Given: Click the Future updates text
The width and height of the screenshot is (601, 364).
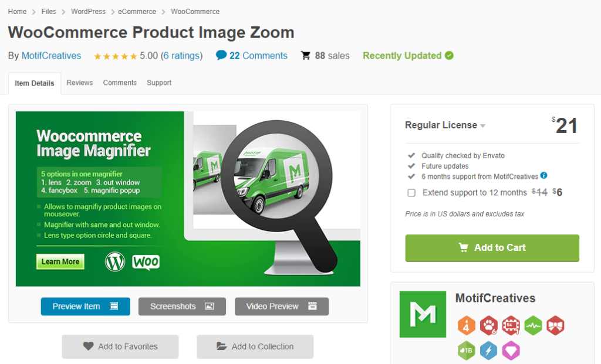Looking at the screenshot, I should [445, 166].
